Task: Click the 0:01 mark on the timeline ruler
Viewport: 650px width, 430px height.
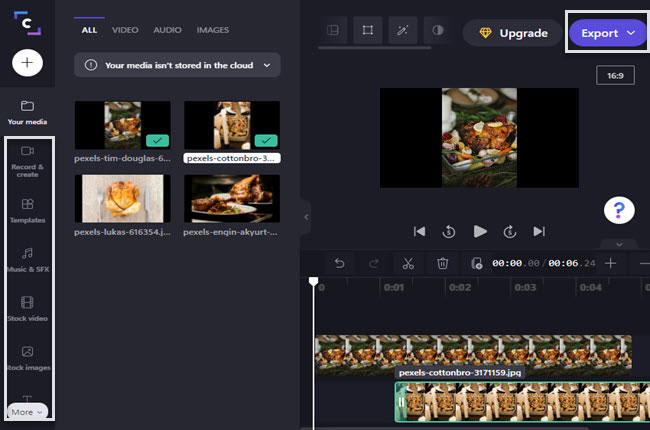Action: pos(393,287)
